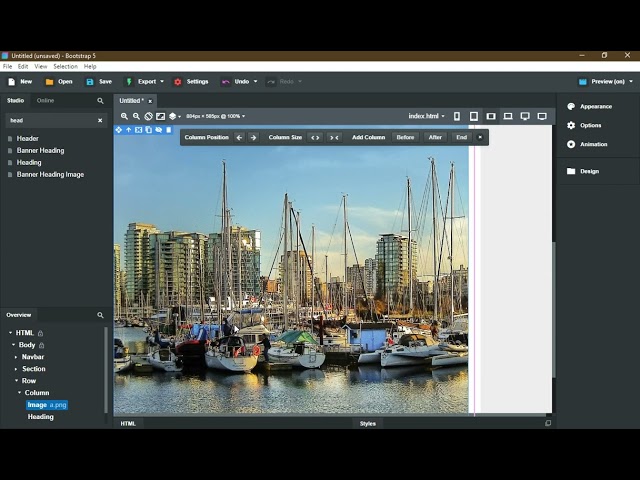Delete the selected image with the trash icon
Viewport: 640px width, 480px height.
coord(169,130)
